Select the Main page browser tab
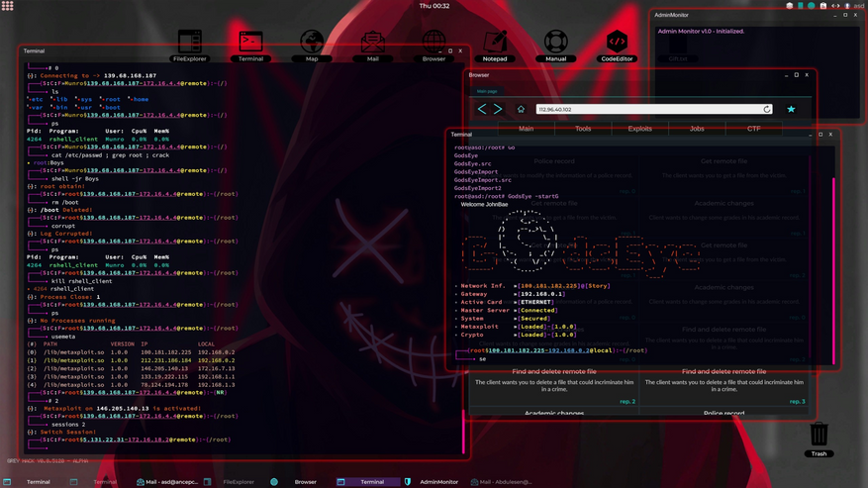 tap(487, 91)
